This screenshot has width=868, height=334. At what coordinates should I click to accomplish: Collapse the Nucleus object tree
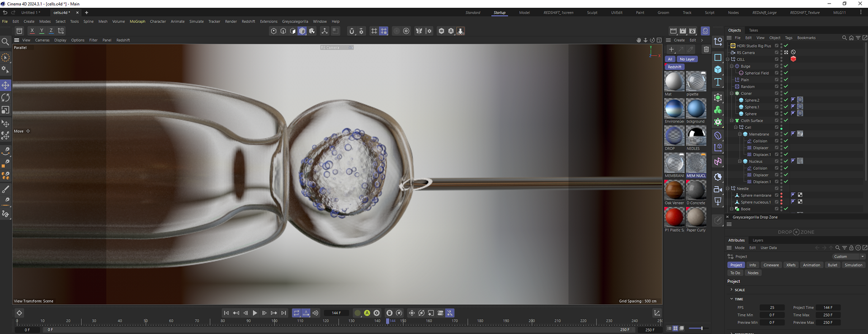tap(740, 161)
